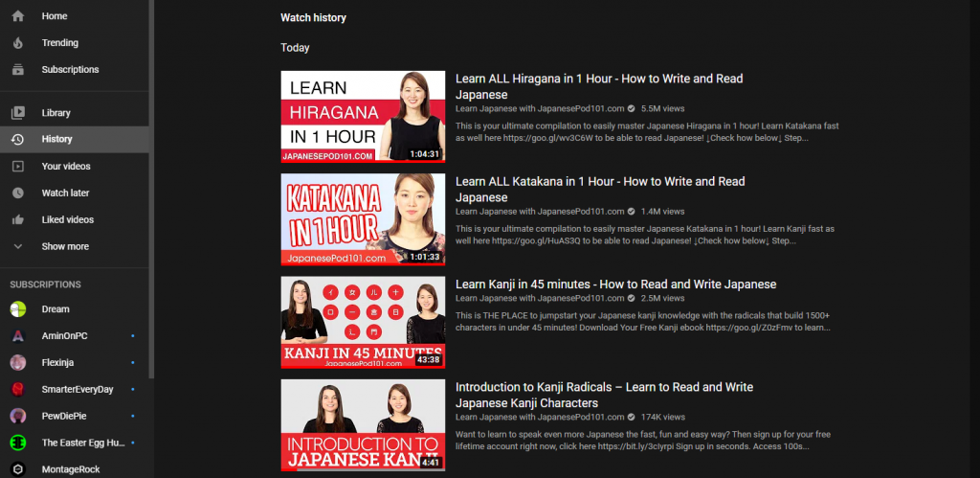Click the AminOnPC channel avatar

pyautogui.click(x=18, y=336)
